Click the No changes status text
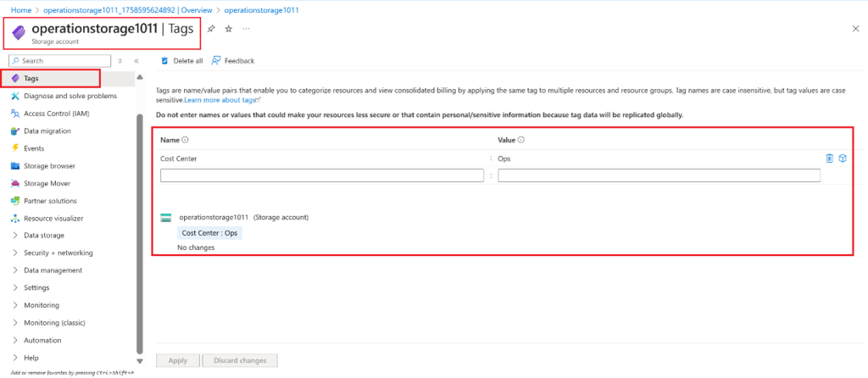 coord(196,248)
